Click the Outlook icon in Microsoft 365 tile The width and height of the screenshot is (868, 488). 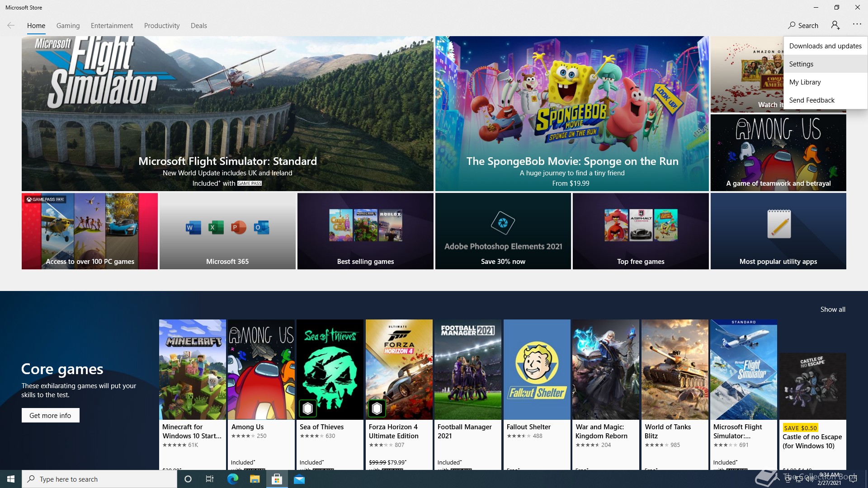click(x=261, y=227)
